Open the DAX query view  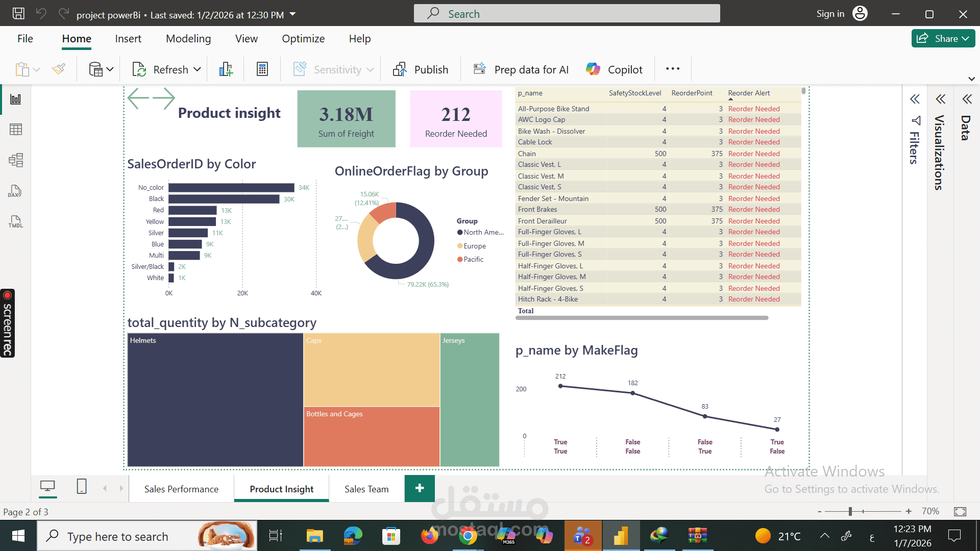[x=15, y=191]
